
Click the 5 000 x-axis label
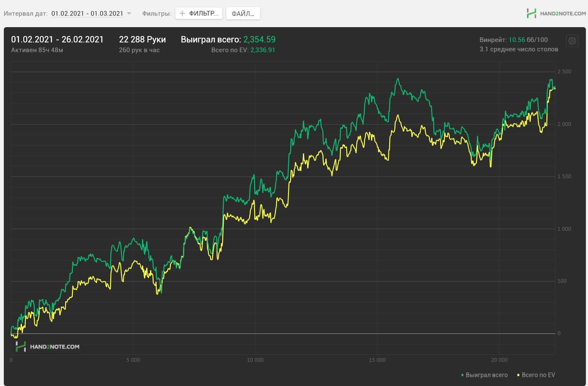tap(133, 360)
